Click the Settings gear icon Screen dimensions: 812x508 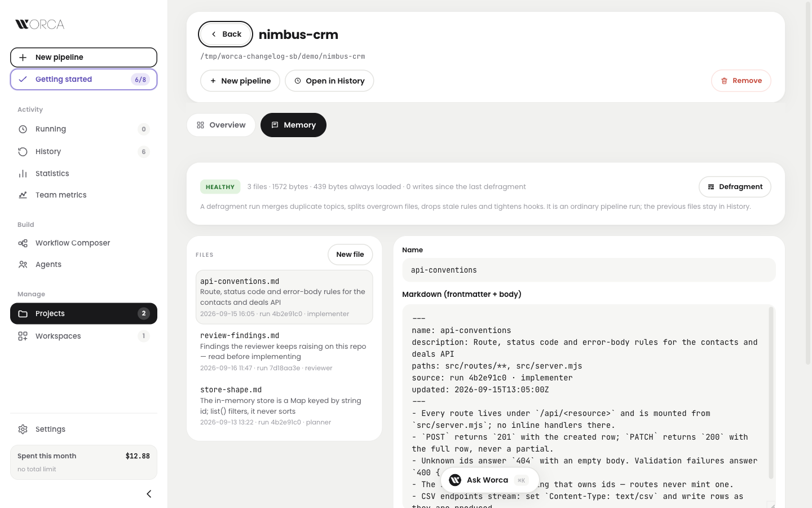pyautogui.click(x=23, y=430)
